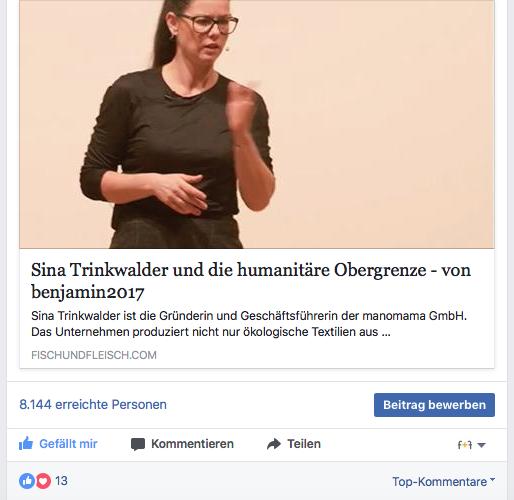This screenshot has width=514, height=500.
Task: Click the Kommentieren button
Action: pyautogui.click(x=182, y=444)
